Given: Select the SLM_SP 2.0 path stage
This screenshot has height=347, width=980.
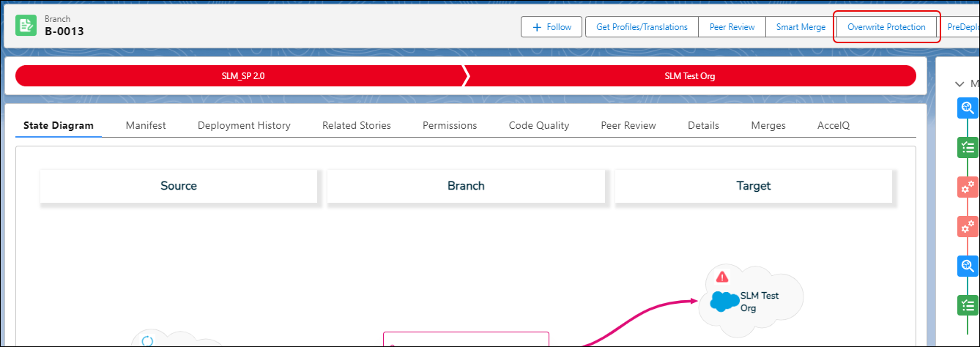Looking at the screenshot, I should click(242, 76).
